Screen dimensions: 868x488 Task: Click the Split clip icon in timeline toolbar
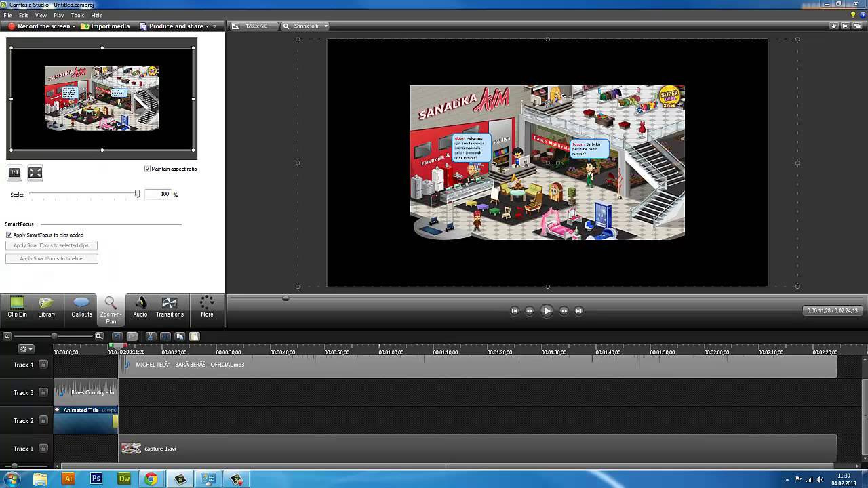coord(165,336)
